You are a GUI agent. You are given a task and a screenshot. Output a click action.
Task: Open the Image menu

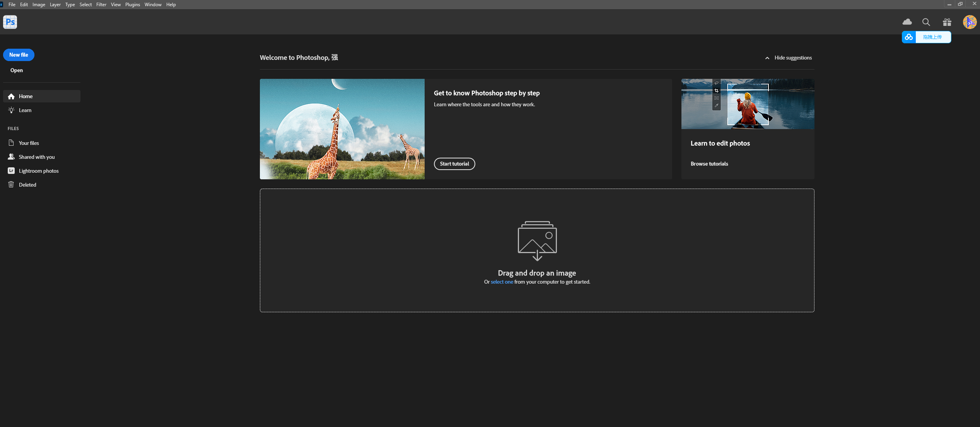point(39,5)
